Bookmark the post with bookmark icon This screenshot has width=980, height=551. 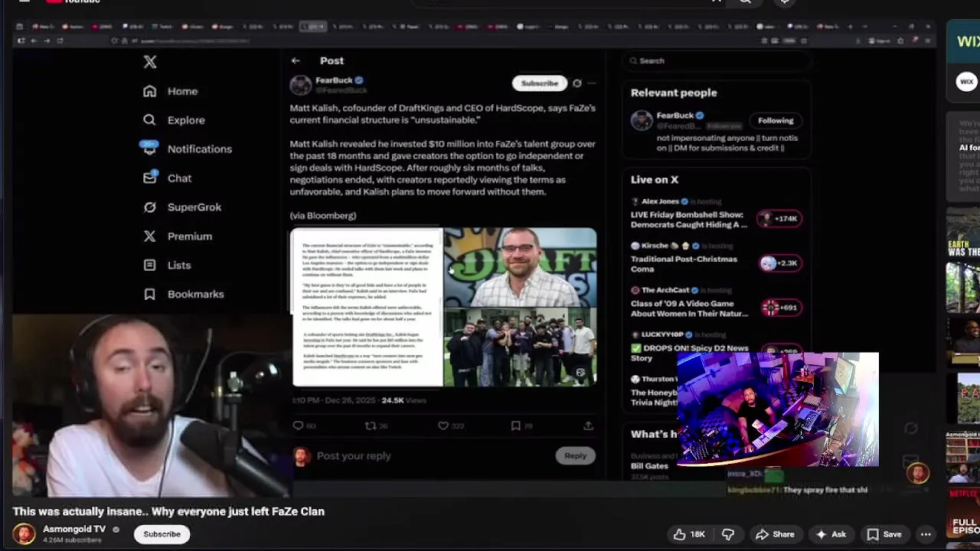click(516, 425)
